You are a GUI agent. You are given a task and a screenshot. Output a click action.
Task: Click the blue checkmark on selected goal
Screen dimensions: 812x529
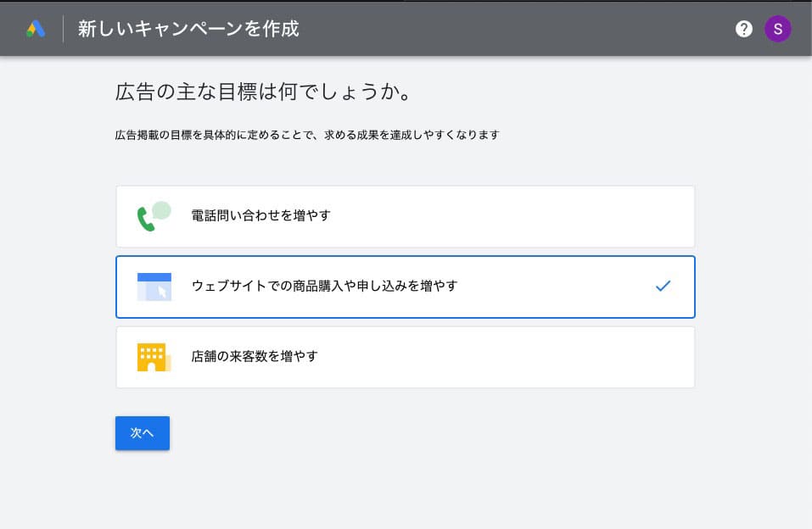pos(663,287)
